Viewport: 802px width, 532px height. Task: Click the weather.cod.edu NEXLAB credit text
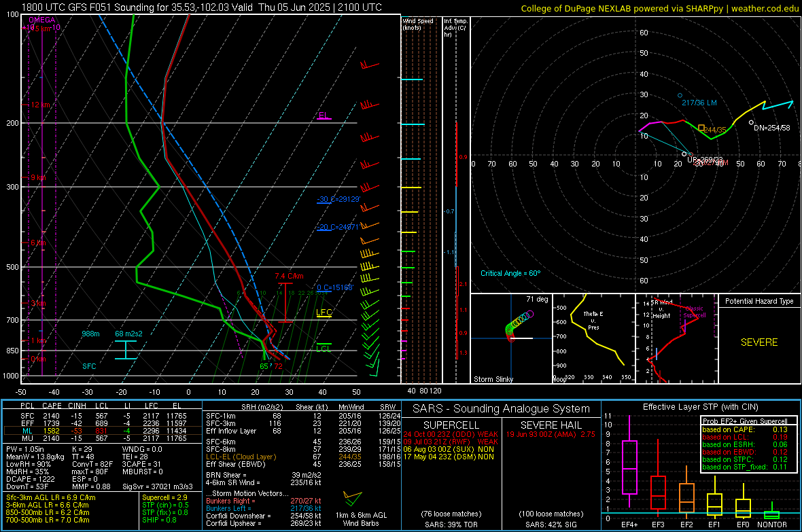tap(660, 8)
